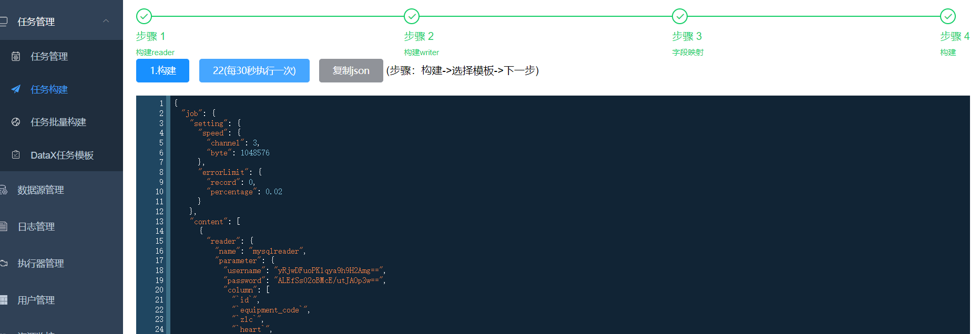
Task: Click the step 2 checkmark circle
Action: pos(412,16)
